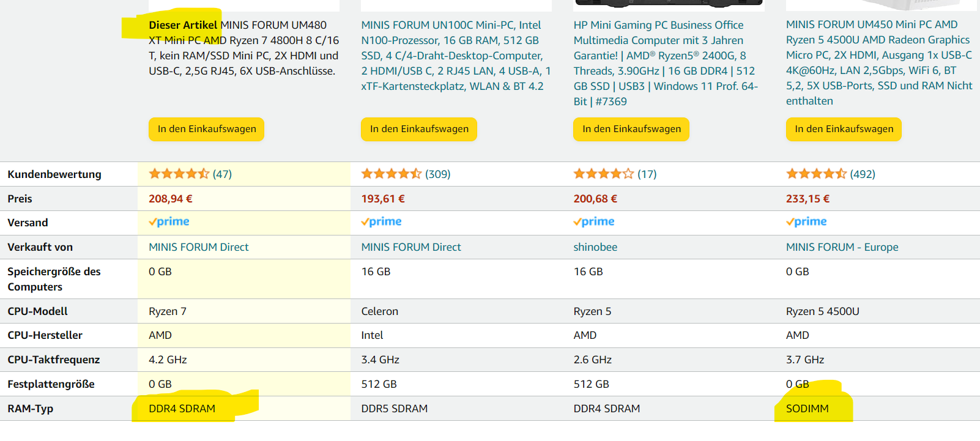Open the 17 customer reviews link

(x=647, y=174)
